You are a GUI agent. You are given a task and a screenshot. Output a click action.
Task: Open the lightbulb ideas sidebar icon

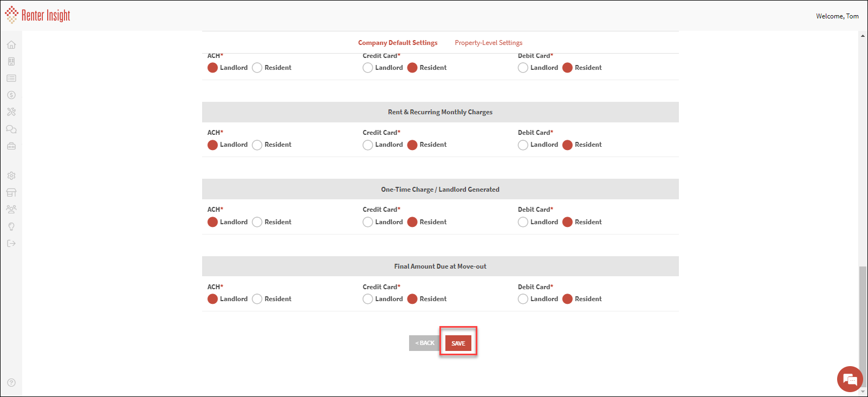tap(11, 226)
